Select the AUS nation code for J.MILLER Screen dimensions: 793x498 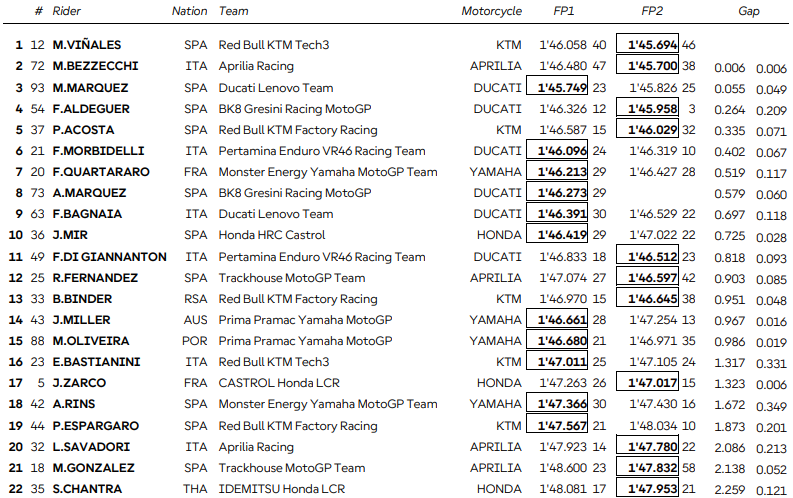196,320
